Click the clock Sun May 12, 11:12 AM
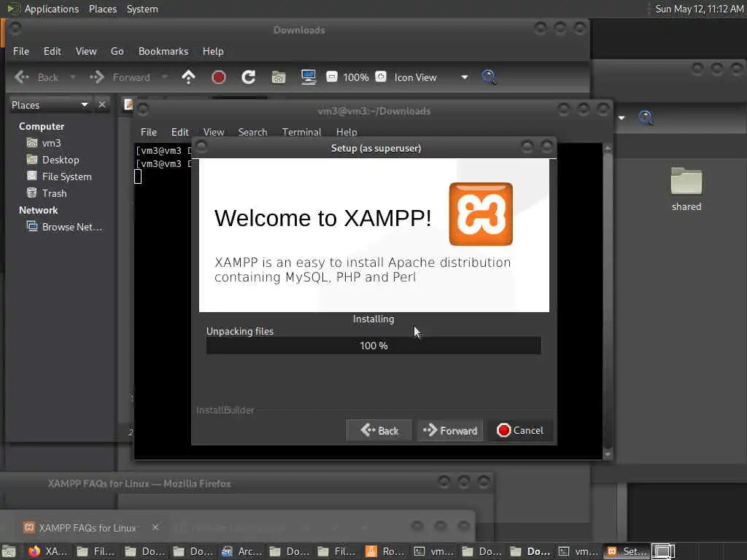Screen dimensions: 747x560 click(x=699, y=9)
